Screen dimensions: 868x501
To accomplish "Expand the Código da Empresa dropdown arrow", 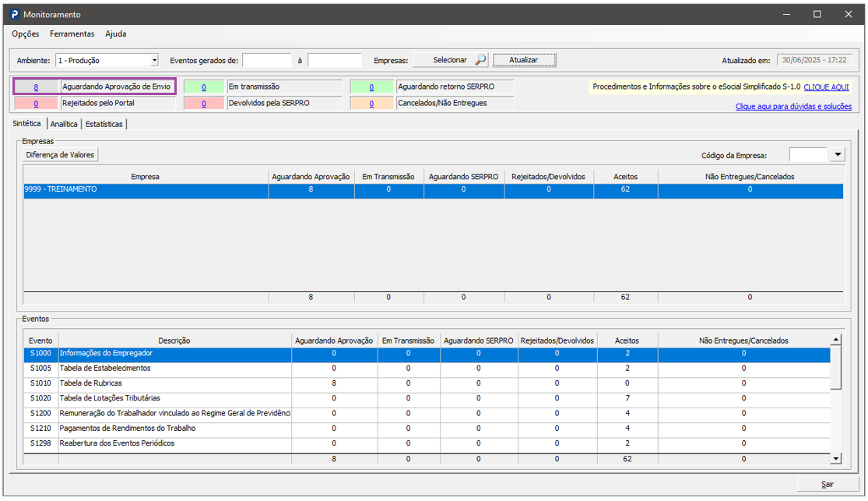I will click(x=838, y=155).
